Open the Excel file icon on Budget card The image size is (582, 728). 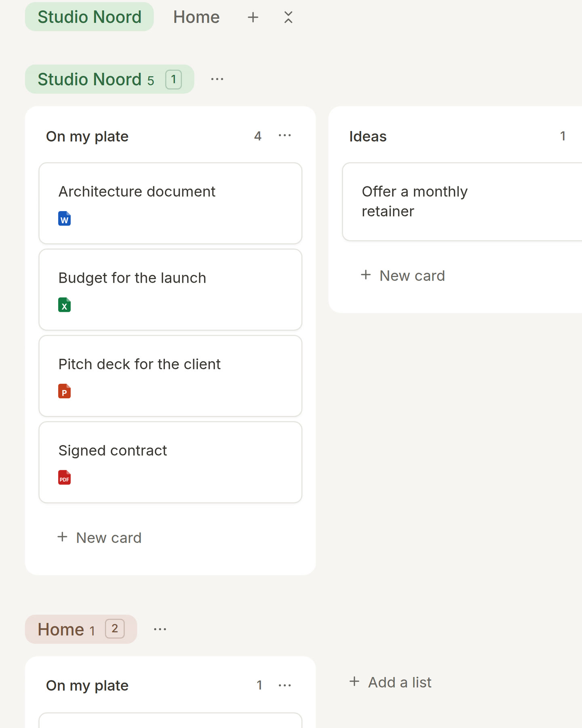(64, 305)
